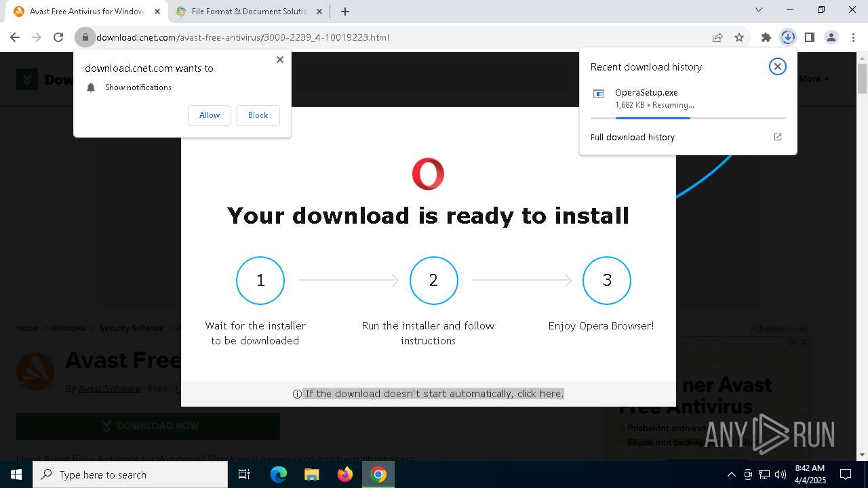The width and height of the screenshot is (868, 488).
Task: Open the Extensions puzzle icon
Action: click(766, 37)
